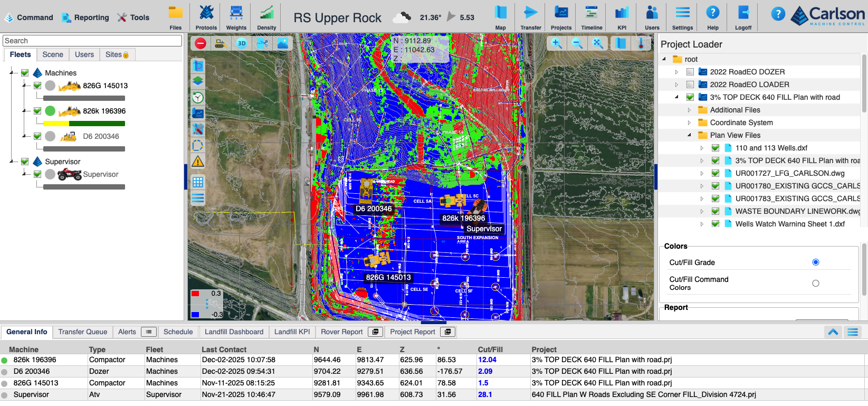Screen dimensions: 868x406
Task: Uncheck the Machines fleet checkbox
Action: tap(25, 73)
